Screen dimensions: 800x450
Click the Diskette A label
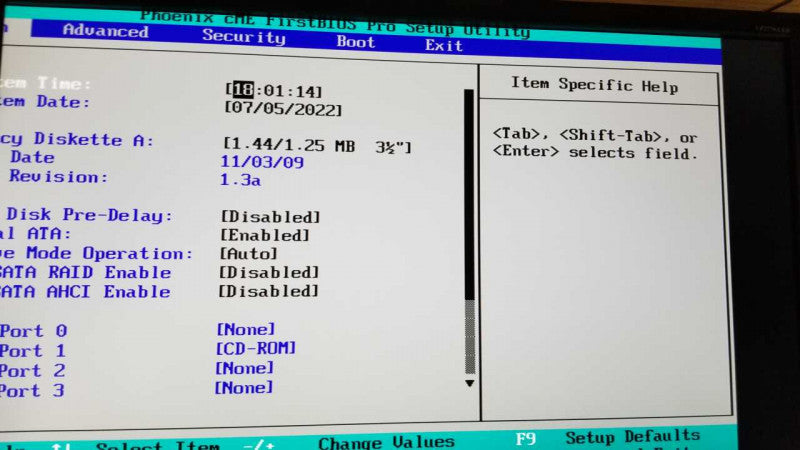[x=77, y=139]
